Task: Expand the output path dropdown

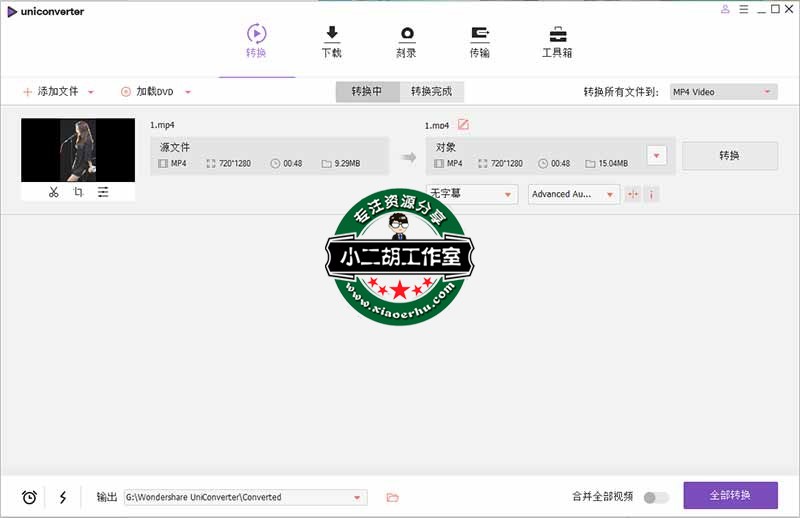Action: pyautogui.click(x=358, y=497)
